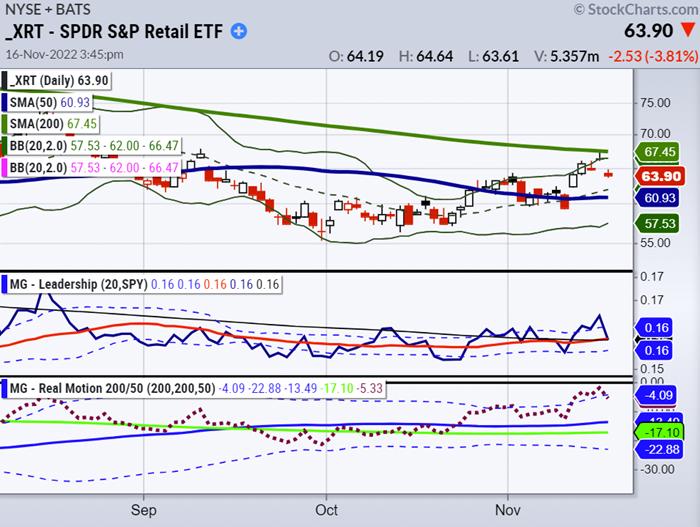Click the 67.45 green price tag on axis
The height and width of the screenshot is (527, 700).
[x=660, y=152]
